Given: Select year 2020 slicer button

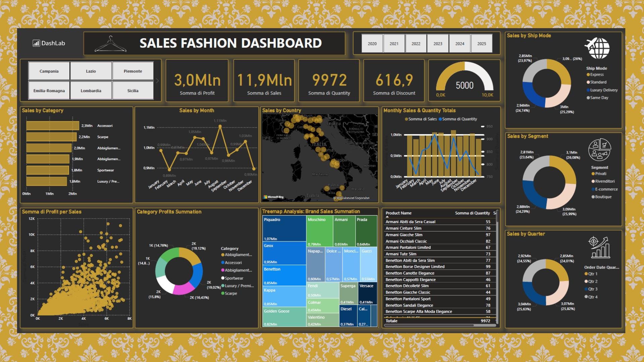Looking at the screenshot, I should 372,44.
